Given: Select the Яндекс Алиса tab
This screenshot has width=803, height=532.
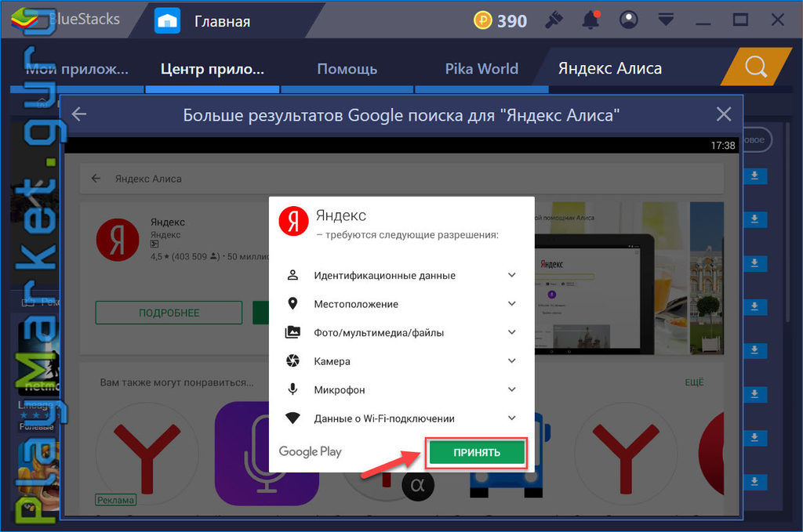Looking at the screenshot, I should [610, 68].
